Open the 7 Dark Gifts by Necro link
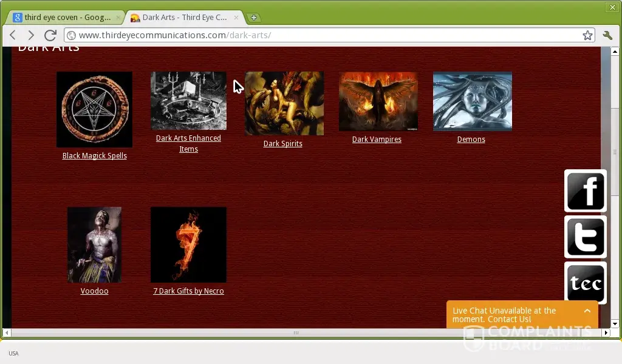 point(188,291)
